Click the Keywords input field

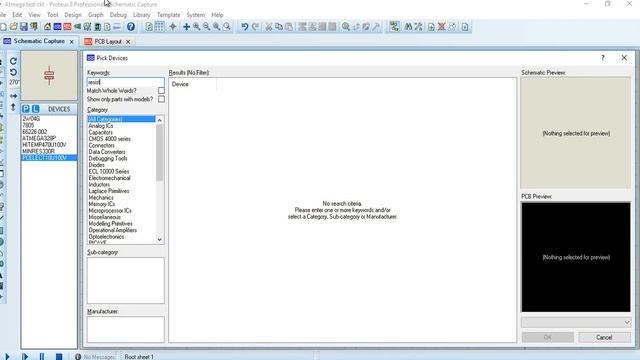pyautogui.click(x=125, y=82)
